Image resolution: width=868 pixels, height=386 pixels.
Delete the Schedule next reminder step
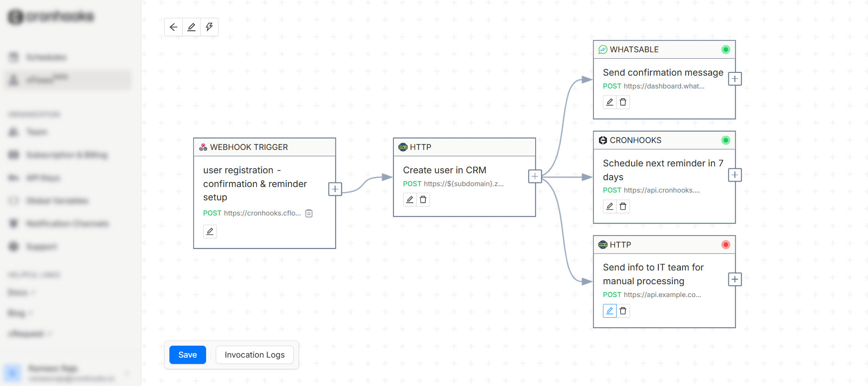[x=623, y=207]
